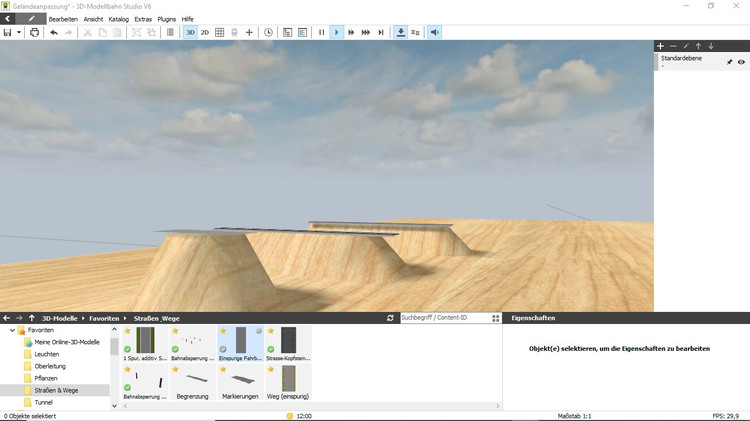This screenshot has height=421, width=750.
Task: Select the Straßen & Wege folder
Action: [x=56, y=390]
